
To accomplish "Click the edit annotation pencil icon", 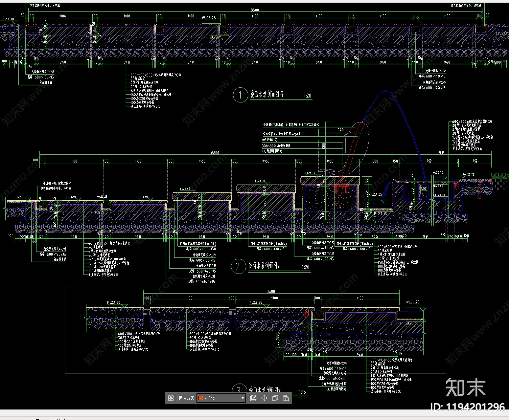I will pos(253,398).
